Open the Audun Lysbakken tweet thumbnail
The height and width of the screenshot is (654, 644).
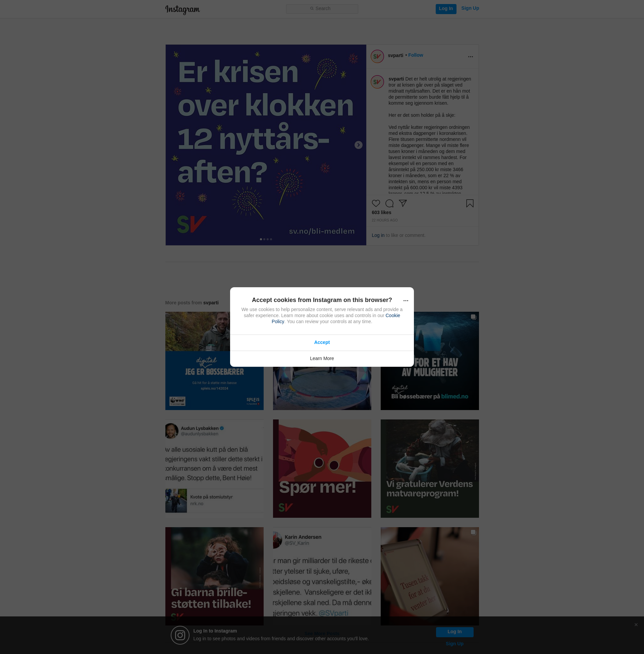point(214,468)
